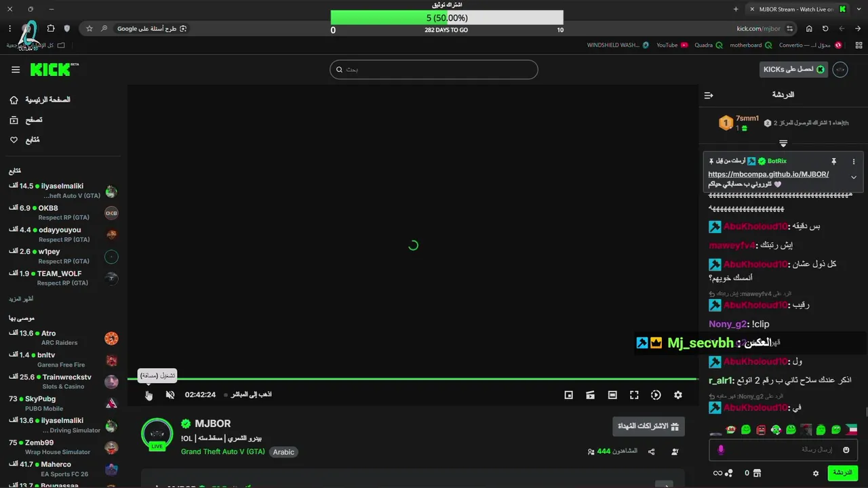The width and height of the screenshot is (868, 488).
Task: Click the w1pey channel avatar
Action: pos(112,257)
